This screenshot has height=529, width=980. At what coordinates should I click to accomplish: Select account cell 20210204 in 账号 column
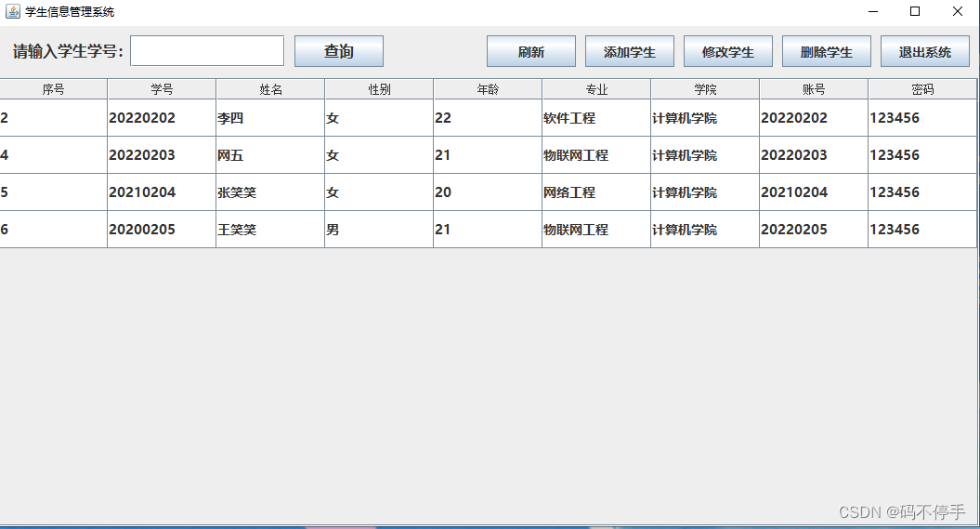tap(815, 192)
